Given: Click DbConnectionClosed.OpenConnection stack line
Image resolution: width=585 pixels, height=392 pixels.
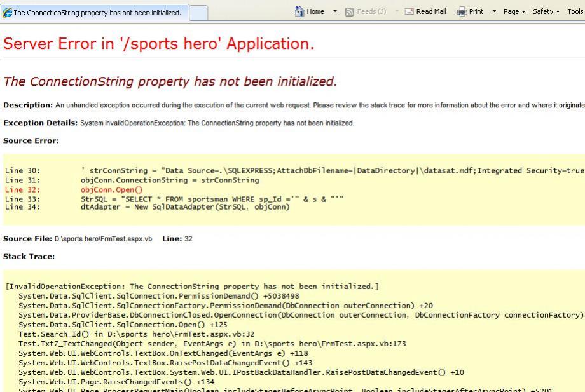Looking at the screenshot, I should (301, 315).
